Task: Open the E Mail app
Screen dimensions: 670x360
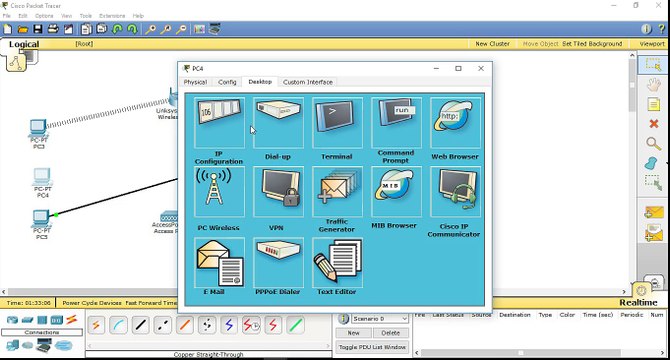Action: (219, 262)
